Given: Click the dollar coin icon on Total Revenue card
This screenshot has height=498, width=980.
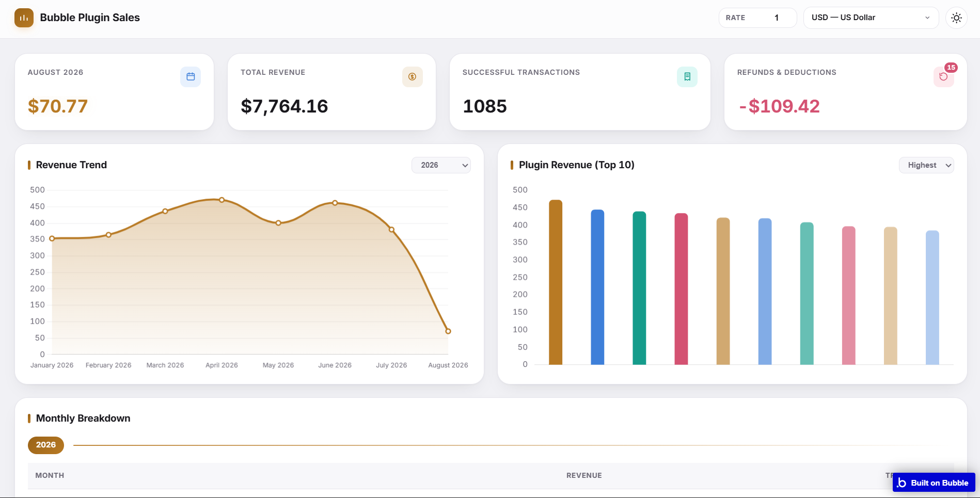Looking at the screenshot, I should tap(412, 77).
